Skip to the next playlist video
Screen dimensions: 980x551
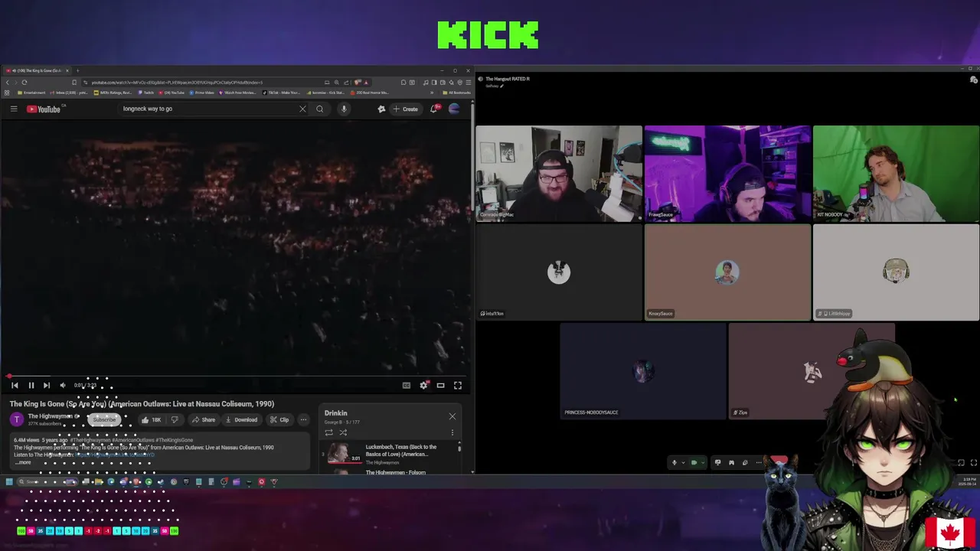coord(46,386)
